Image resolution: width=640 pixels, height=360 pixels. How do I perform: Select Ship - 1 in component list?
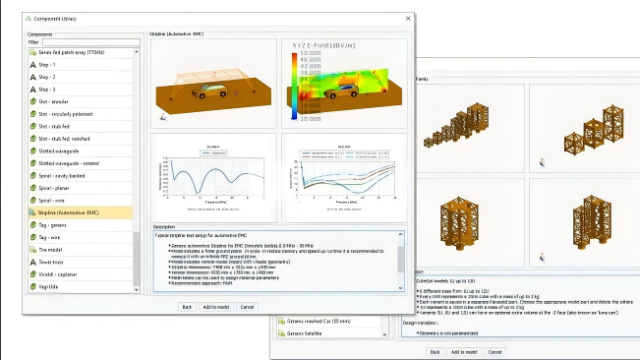80,65
